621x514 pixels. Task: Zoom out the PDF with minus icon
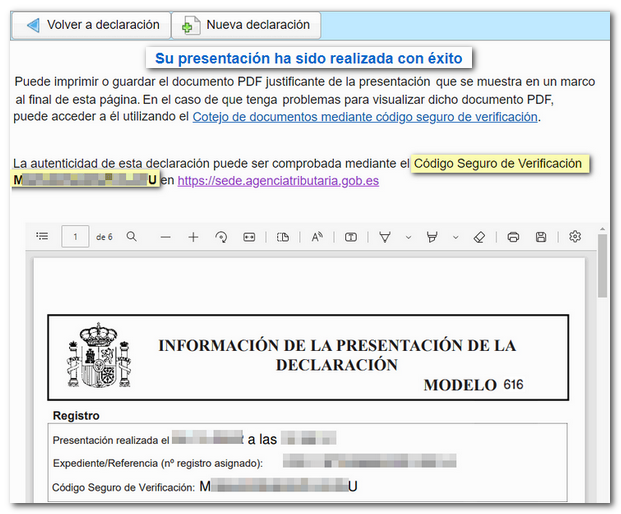165,237
